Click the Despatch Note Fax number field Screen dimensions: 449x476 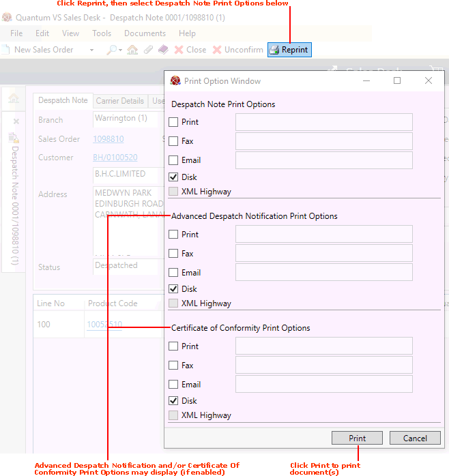pos(324,141)
